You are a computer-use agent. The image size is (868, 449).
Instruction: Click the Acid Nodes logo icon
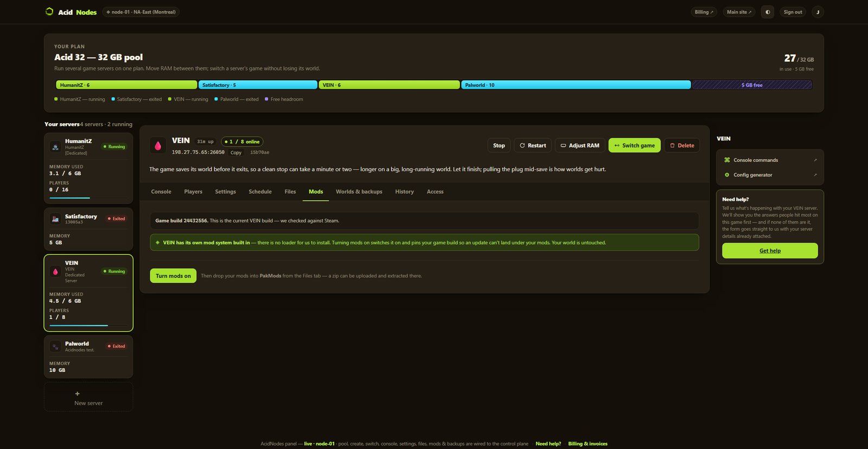(49, 11)
